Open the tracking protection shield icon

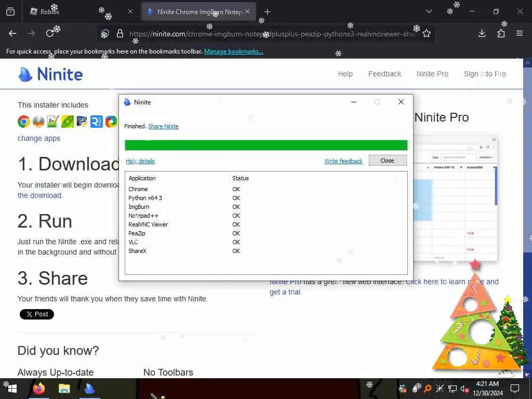click(x=105, y=34)
